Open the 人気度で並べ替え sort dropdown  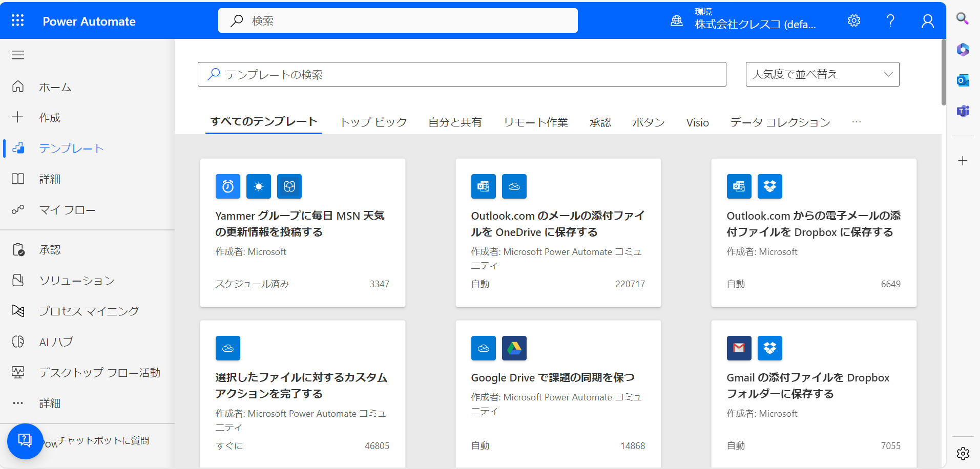[822, 74]
